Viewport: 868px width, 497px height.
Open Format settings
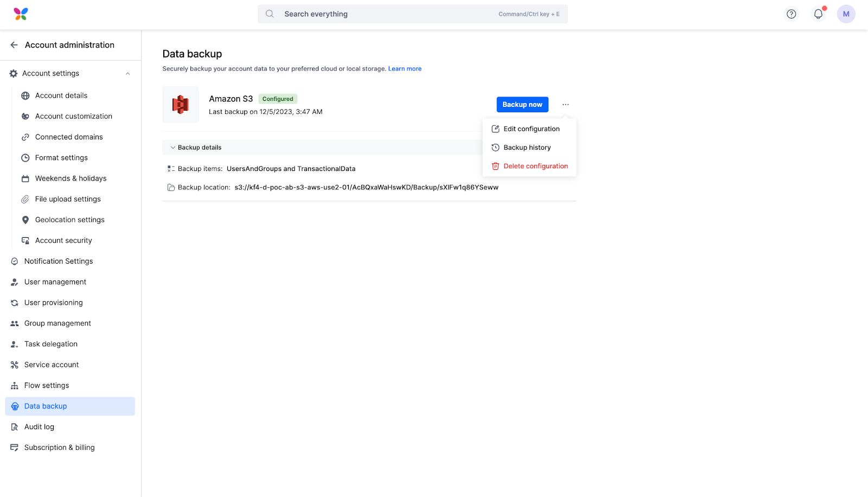click(61, 158)
